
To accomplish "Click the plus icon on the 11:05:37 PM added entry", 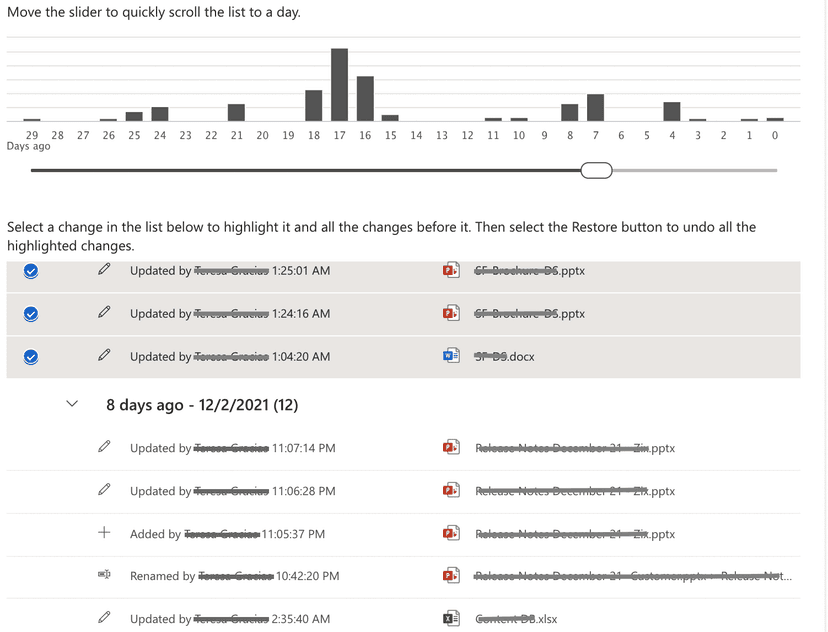I will tap(104, 533).
